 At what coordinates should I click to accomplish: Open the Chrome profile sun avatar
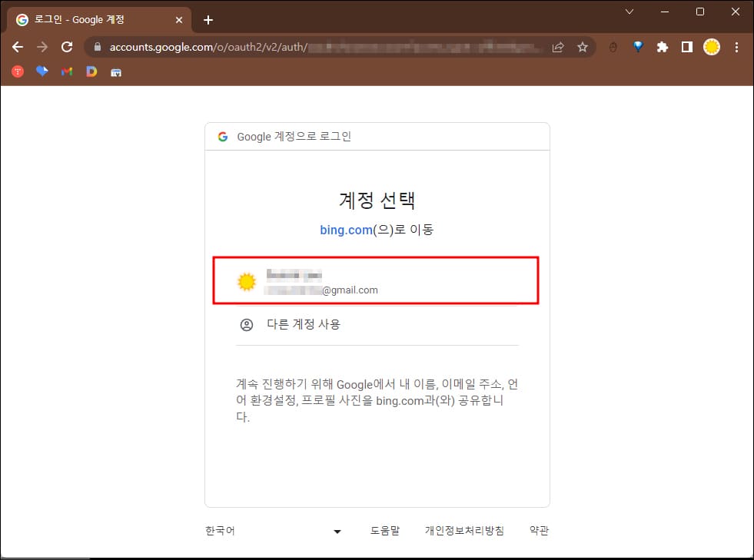click(x=711, y=47)
